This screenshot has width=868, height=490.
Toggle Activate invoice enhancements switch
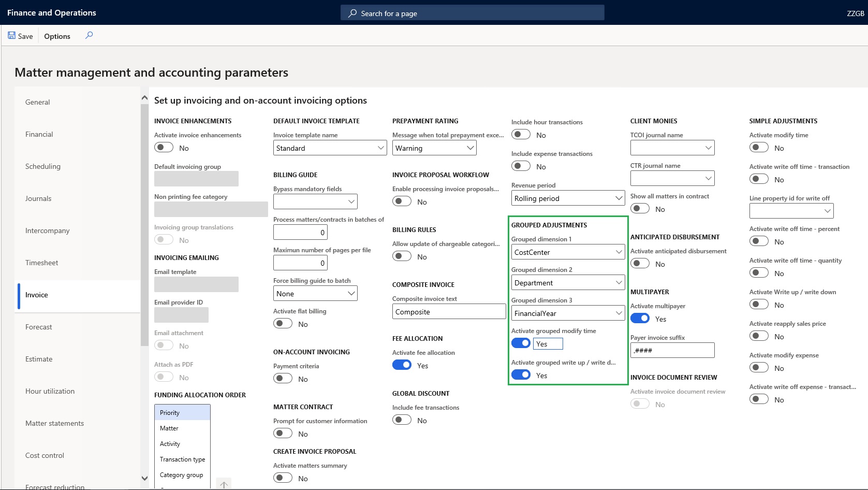pyautogui.click(x=164, y=148)
